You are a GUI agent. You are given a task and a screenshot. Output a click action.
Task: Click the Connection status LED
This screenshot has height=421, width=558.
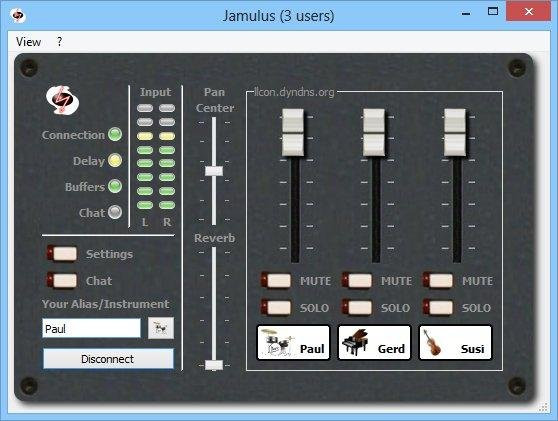(115, 135)
